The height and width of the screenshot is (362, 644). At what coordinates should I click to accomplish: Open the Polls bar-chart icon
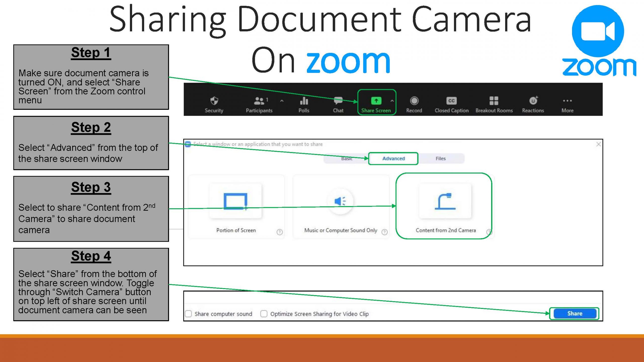(x=304, y=101)
